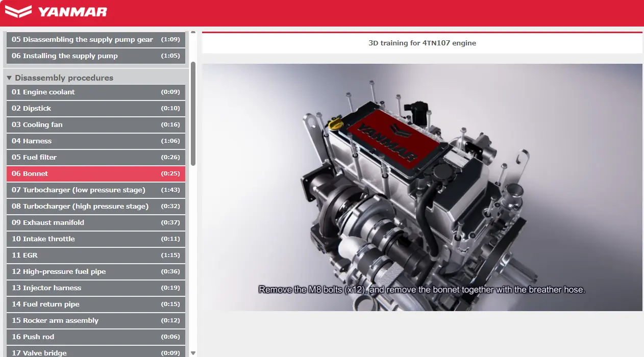This screenshot has height=357, width=644.
Task: Select the 01 Engine coolant procedure
Action: (x=95, y=92)
